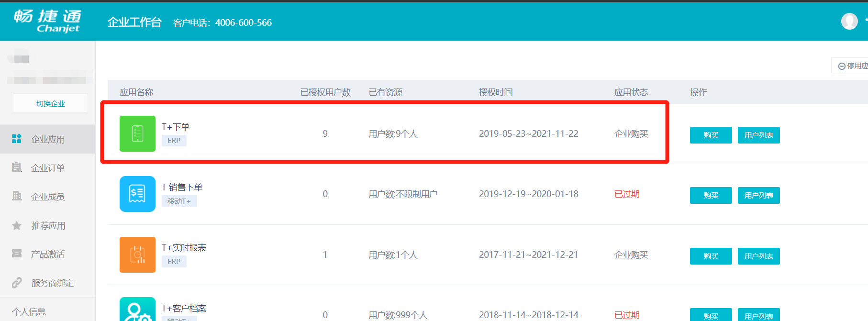Open 用户列表 for T+实时报表
Viewport: 868px width, 321px height.
[x=759, y=256]
